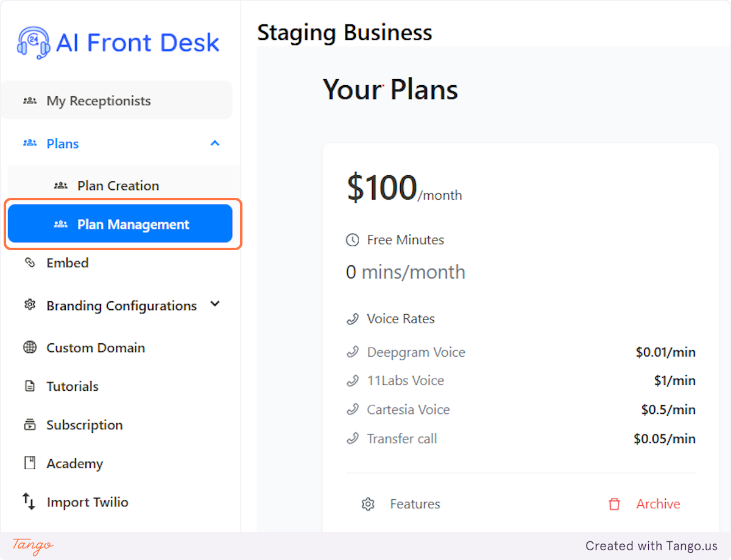Click the Tango logo in the footer
Image resolution: width=731 pixels, height=560 pixels.
coord(30,545)
